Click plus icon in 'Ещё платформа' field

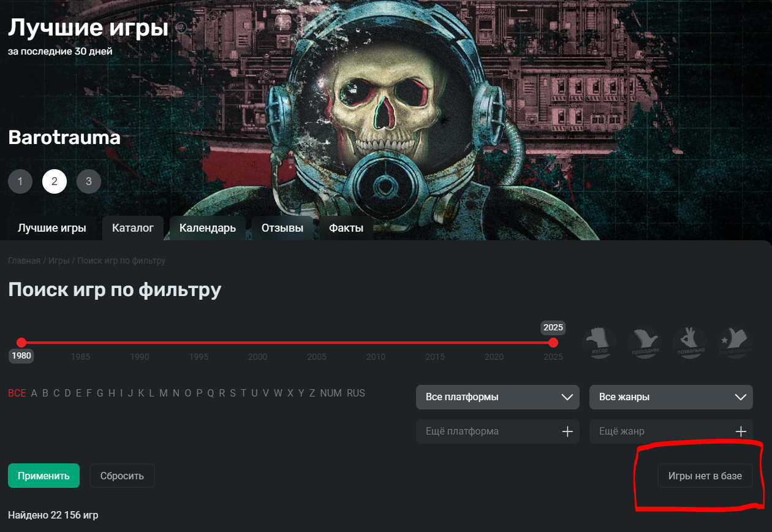[567, 431]
